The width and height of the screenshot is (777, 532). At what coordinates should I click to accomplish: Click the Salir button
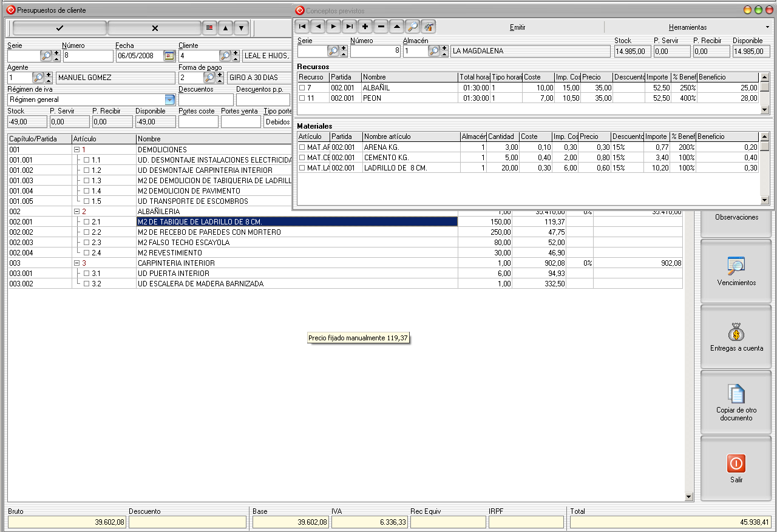(736, 468)
